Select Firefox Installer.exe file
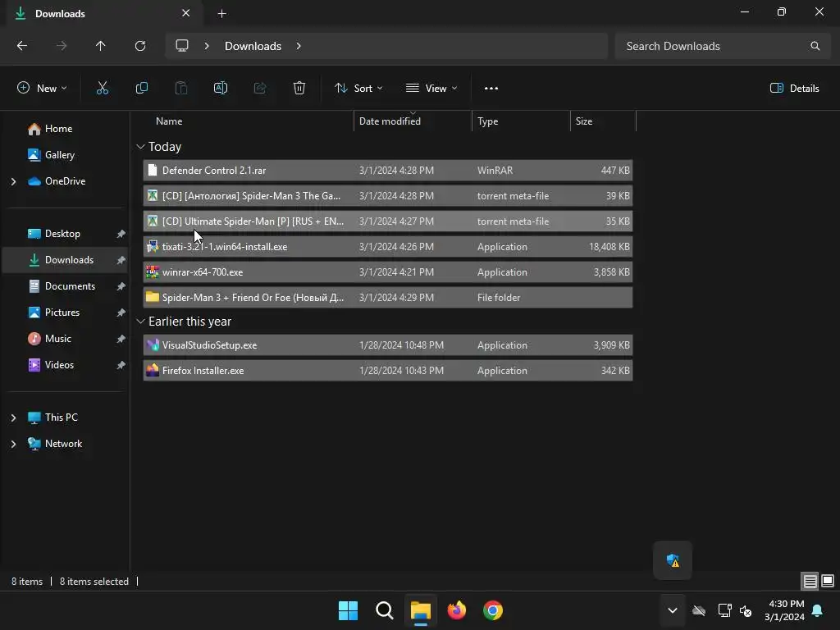840x630 pixels. coord(388,371)
